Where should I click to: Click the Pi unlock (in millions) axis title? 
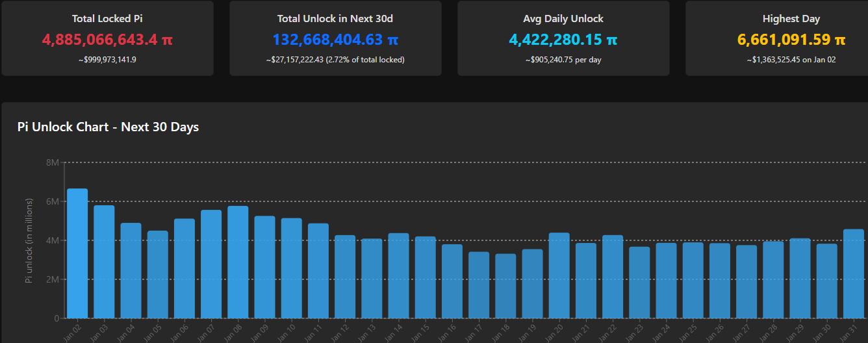29,240
